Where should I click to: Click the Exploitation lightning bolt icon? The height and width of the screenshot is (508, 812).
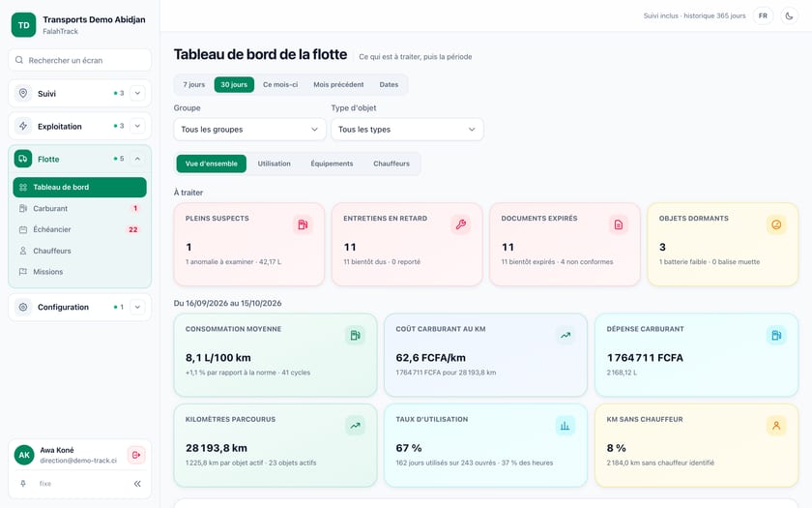[23, 126]
